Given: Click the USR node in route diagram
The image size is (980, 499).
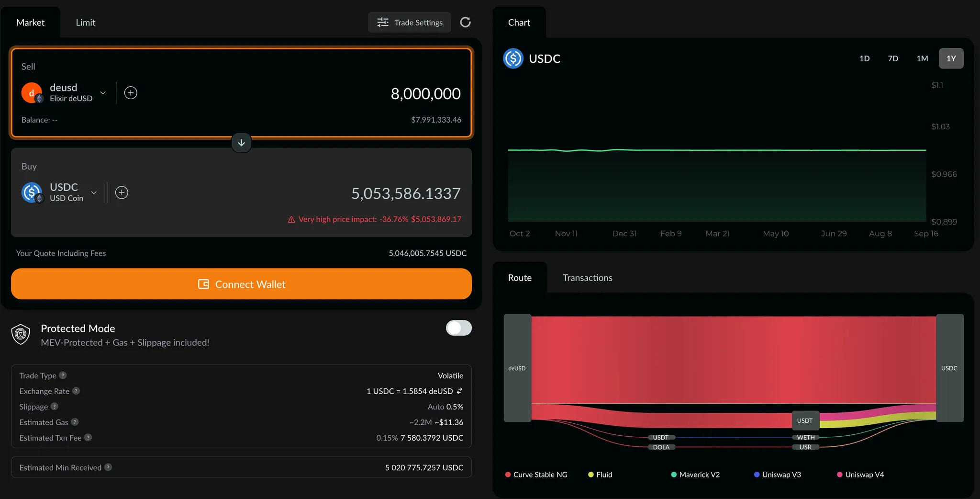Looking at the screenshot, I should coord(806,447).
